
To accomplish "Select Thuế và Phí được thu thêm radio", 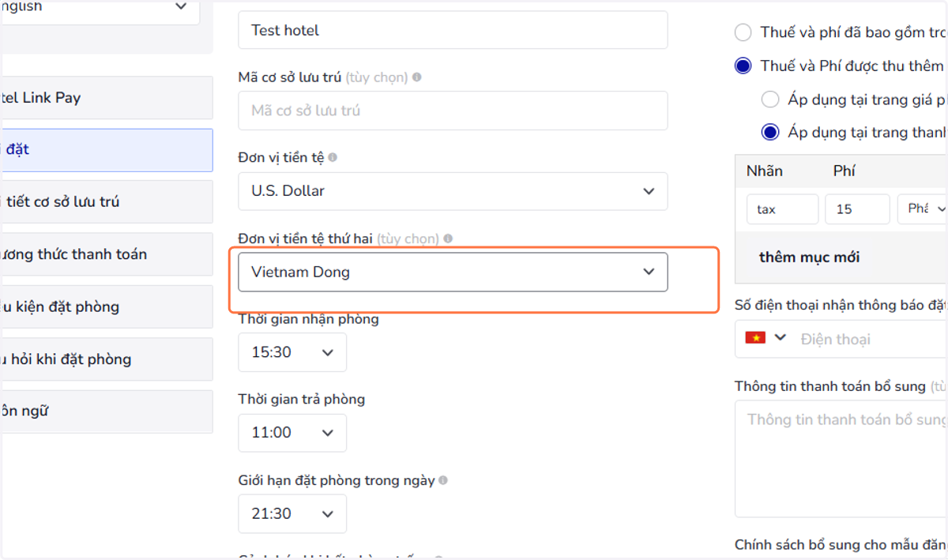I will (743, 66).
